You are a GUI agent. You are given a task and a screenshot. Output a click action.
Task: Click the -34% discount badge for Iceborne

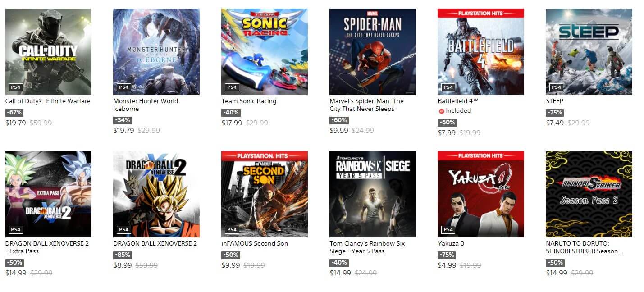click(122, 120)
